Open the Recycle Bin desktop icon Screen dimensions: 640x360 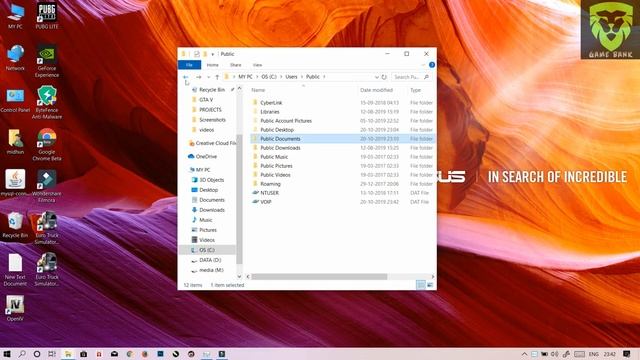point(15,225)
